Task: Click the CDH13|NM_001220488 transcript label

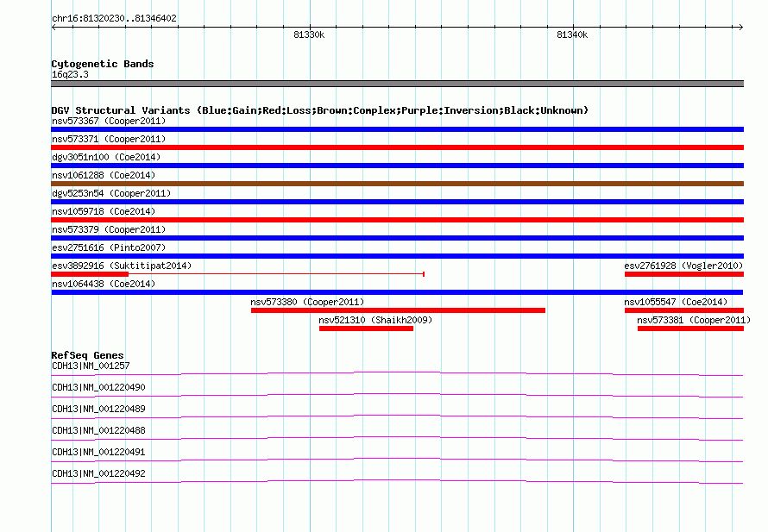Action: tap(98, 430)
